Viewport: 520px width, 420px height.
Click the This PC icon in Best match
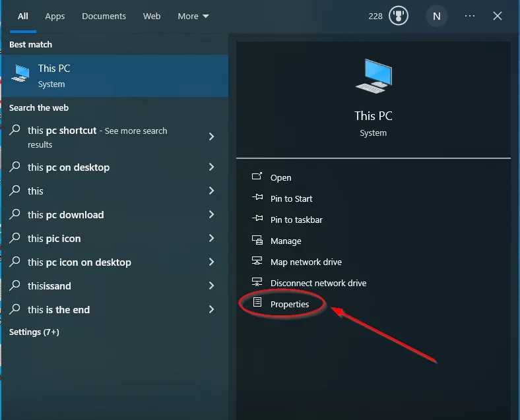pos(21,76)
